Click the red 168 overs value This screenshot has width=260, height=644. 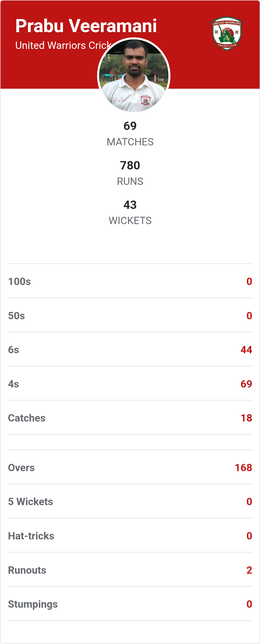[x=243, y=468]
